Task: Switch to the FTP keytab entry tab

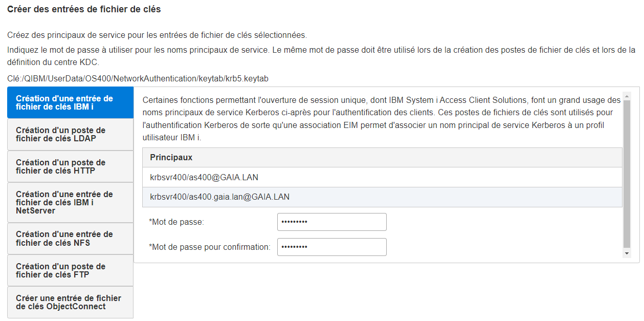Action: (x=70, y=270)
